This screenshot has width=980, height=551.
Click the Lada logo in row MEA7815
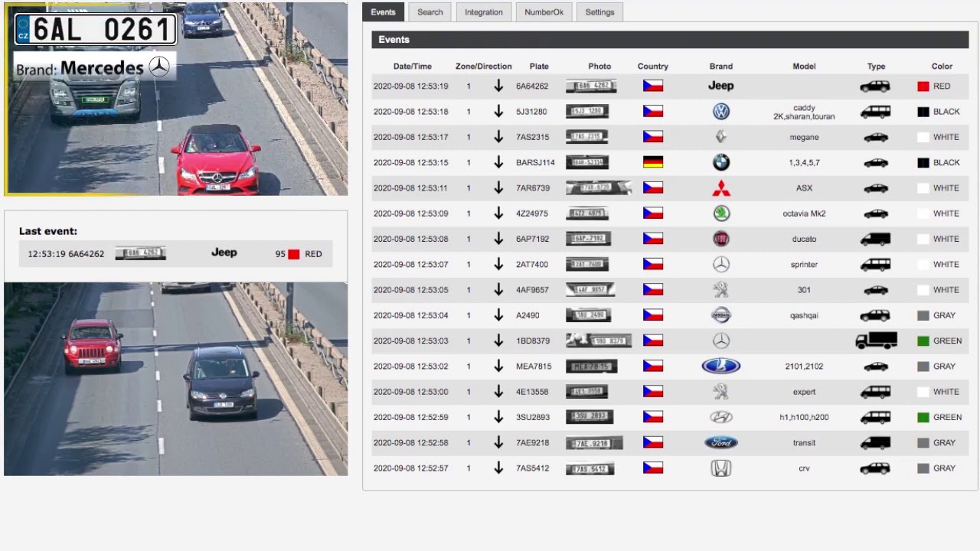[721, 366]
